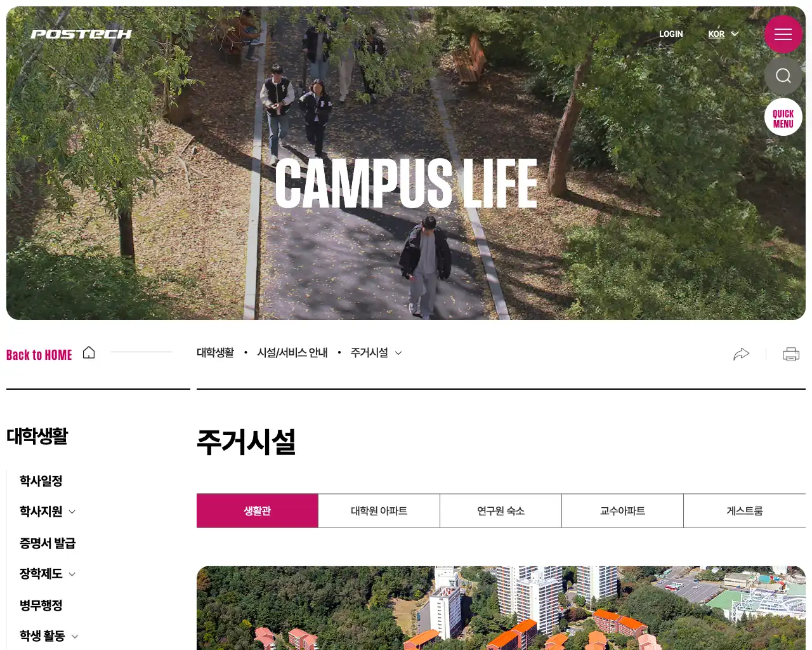Click the aerial campus dormitory photo
The image size is (812, 650).
(x=501, y=608)
